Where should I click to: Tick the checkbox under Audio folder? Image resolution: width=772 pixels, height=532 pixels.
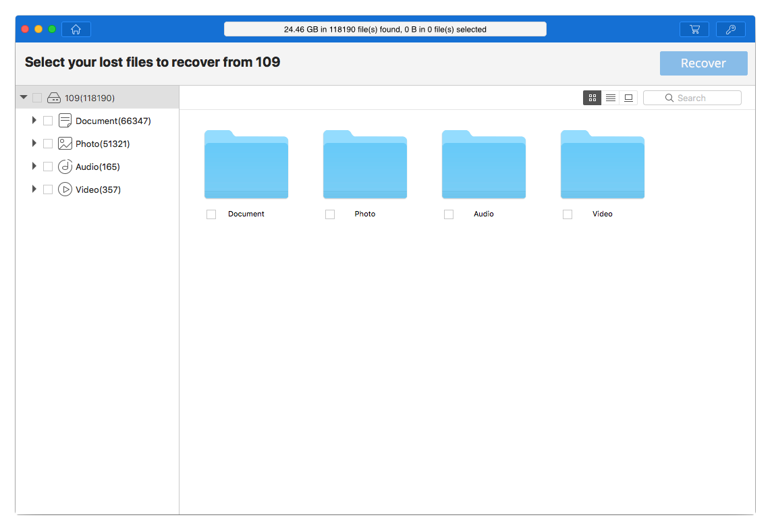click(x=449, y=214)
